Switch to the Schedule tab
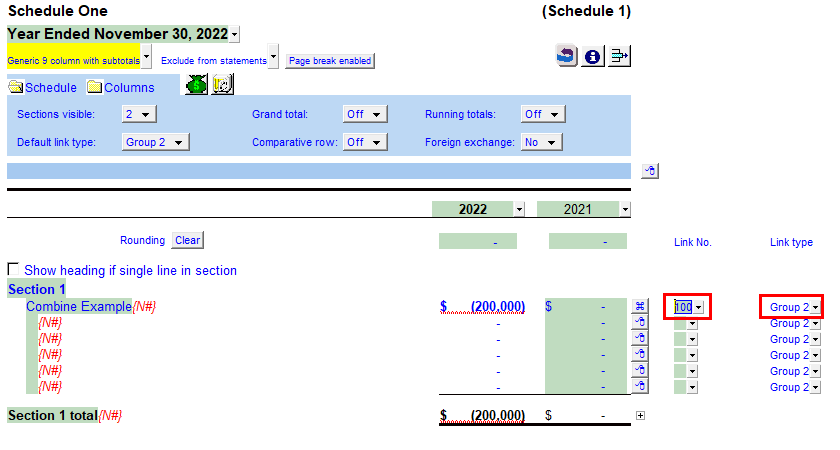 50,87
